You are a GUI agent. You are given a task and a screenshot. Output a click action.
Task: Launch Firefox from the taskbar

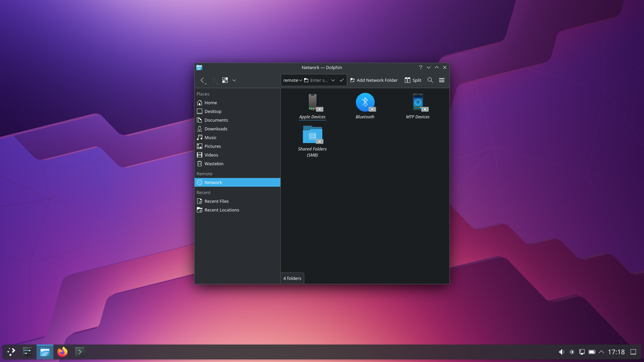(62, 352)
